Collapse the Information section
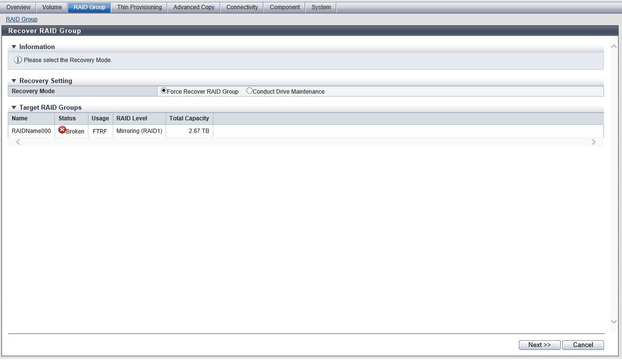 [x=14, y=47]
